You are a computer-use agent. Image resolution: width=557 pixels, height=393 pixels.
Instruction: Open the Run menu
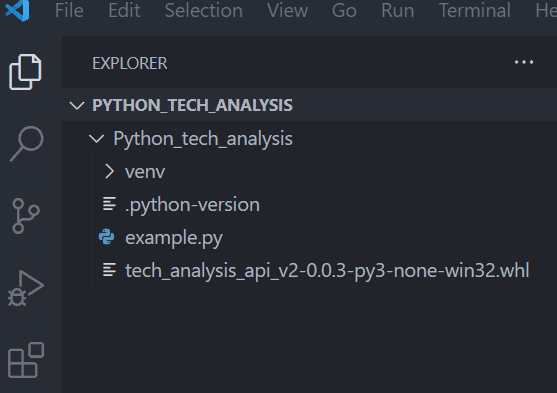point(398,10)
